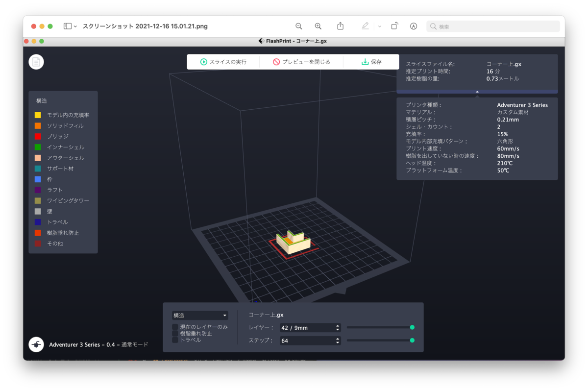This screenshot has width=588, height=391.
Task: Click red ブリッジ color swatch
Action: pos(38,136)
